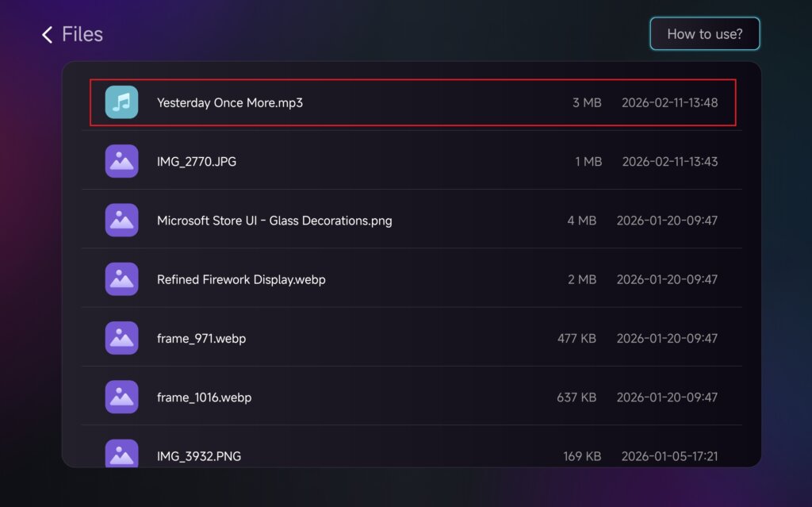The height and width of the screenshot is (507, 812).
Task: Click the image icon for Refined Firework Display
Action: [121, 279]
